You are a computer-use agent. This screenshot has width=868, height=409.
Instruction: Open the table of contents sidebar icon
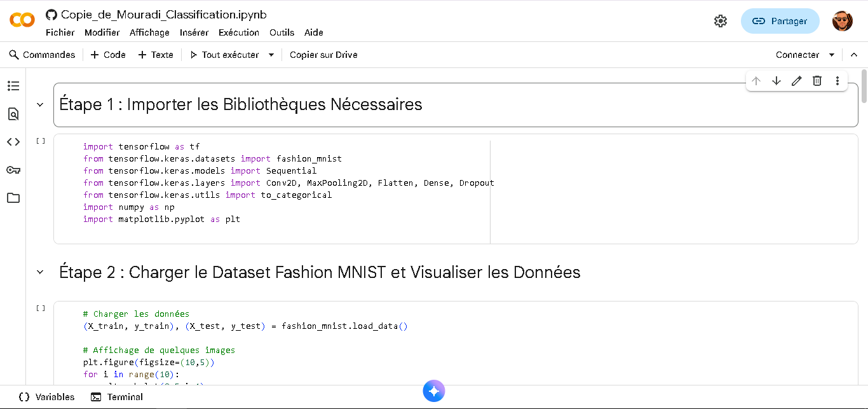click(13, 86)
